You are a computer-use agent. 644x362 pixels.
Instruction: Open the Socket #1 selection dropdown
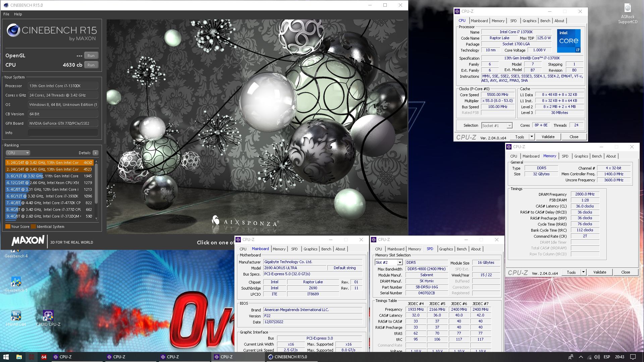tap(497, 125)
